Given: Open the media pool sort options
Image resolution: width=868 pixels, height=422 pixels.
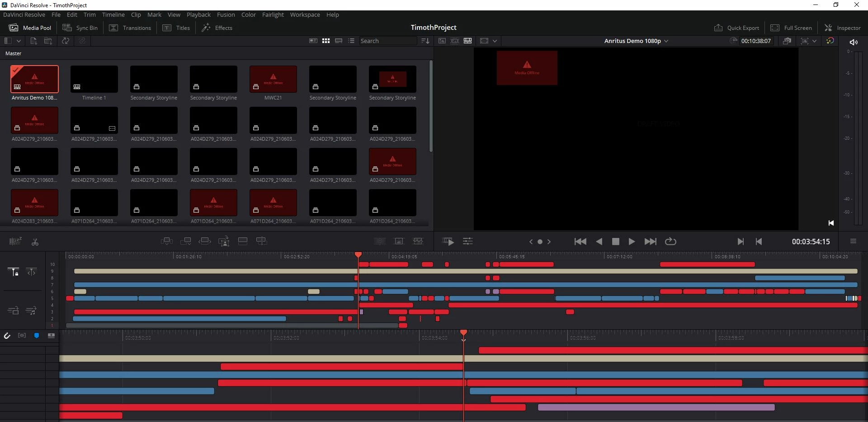Looking at the screenshot, I should (x=425, y=41).
